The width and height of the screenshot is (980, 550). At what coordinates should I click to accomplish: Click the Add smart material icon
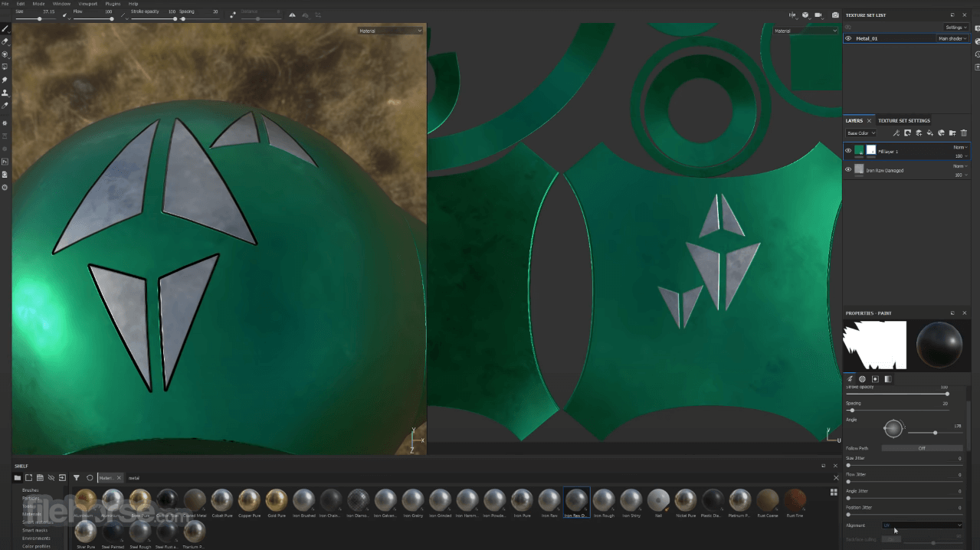[x=941, y=133]
